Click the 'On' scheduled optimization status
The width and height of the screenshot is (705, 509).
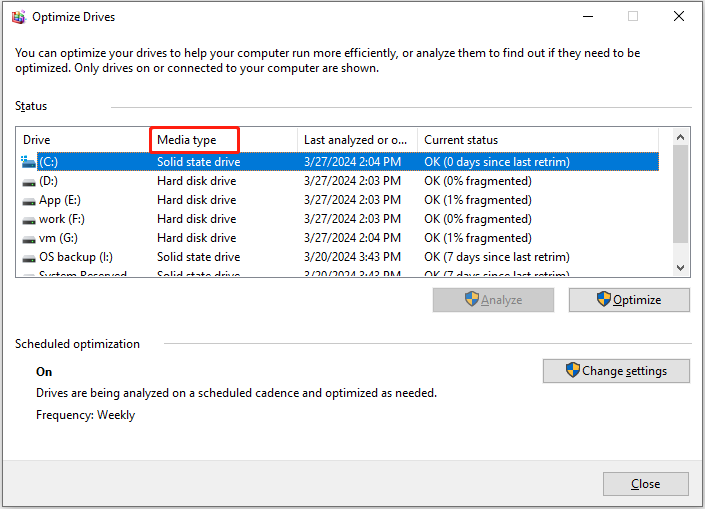[x=44, y=372]
